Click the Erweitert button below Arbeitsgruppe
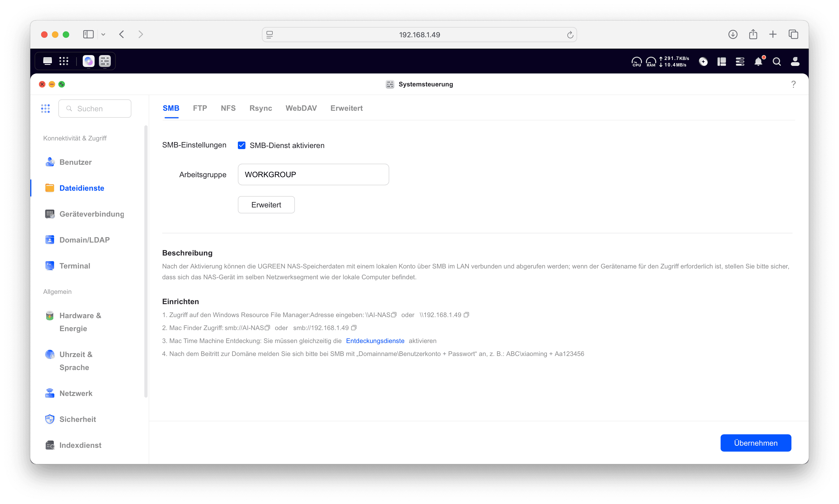Screen dimensions: 839x504 266,205
